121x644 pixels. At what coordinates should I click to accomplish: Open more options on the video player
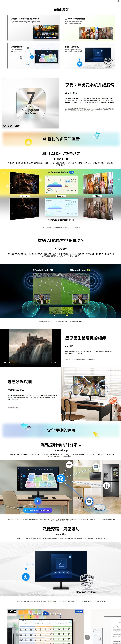coord(59,363)
